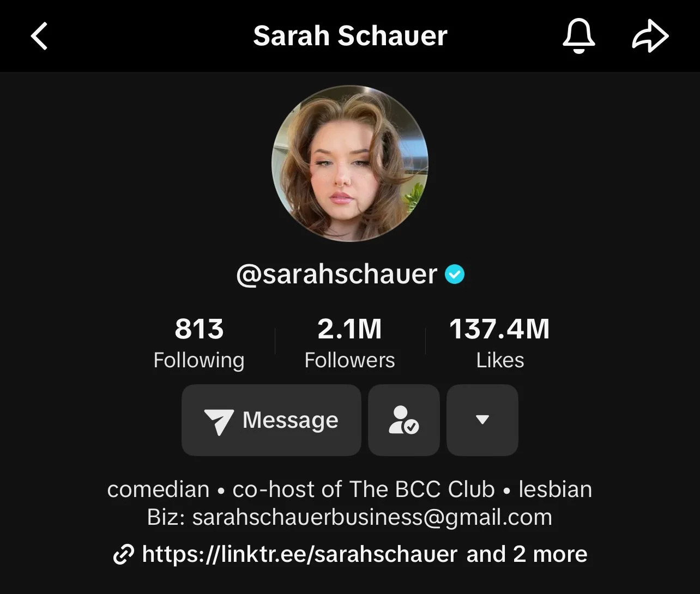Open the linktr.ee/sarahschauer link
Viewport: 700px width, 594px height.
tap(299, 554)
